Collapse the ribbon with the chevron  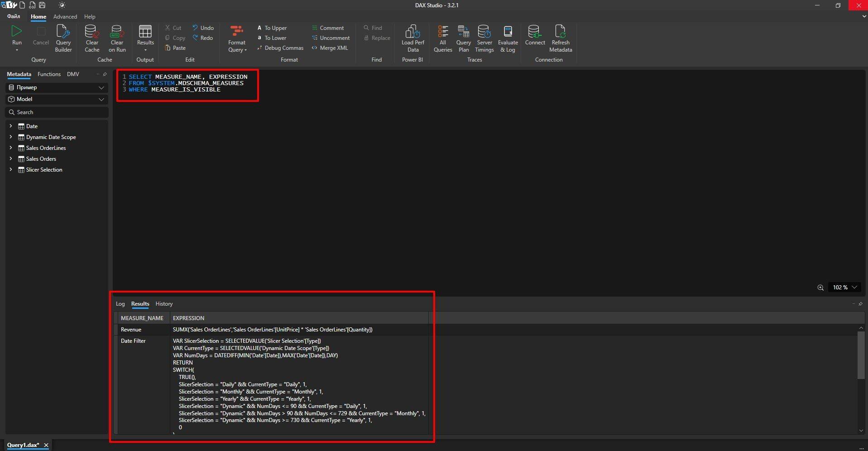click(x=864, y=16)
